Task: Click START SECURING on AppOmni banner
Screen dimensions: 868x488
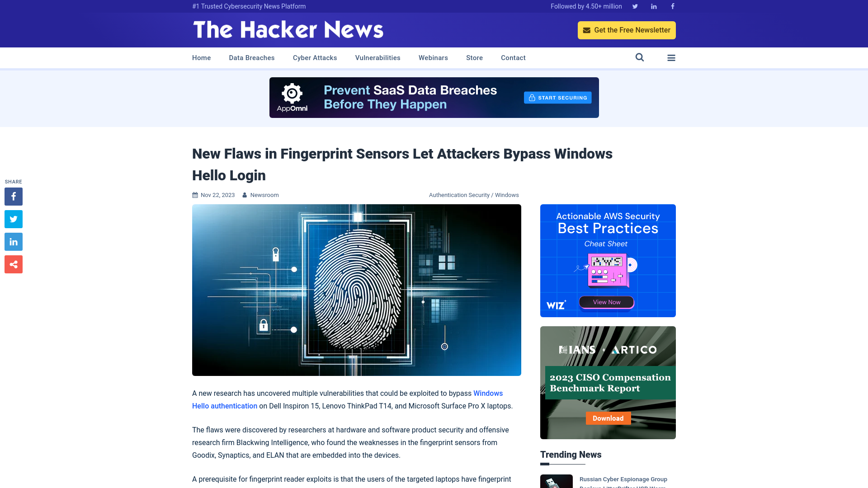Action: 557,97
